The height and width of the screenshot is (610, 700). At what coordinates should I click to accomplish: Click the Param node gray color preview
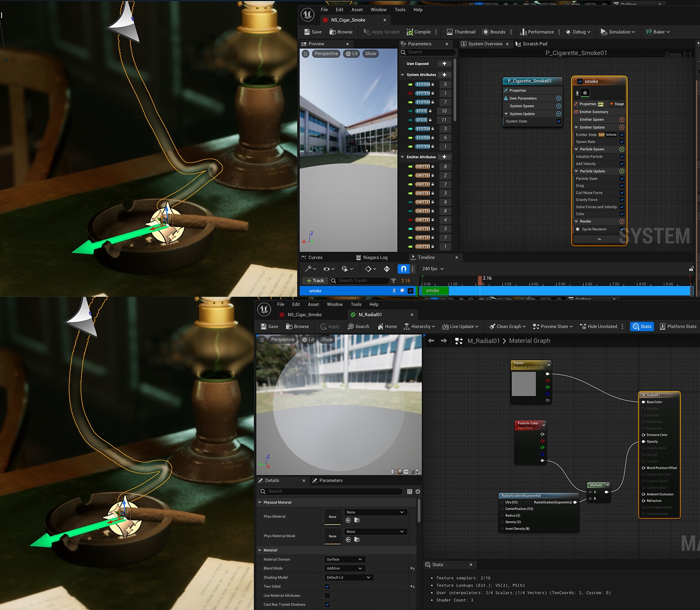point(524,384)
